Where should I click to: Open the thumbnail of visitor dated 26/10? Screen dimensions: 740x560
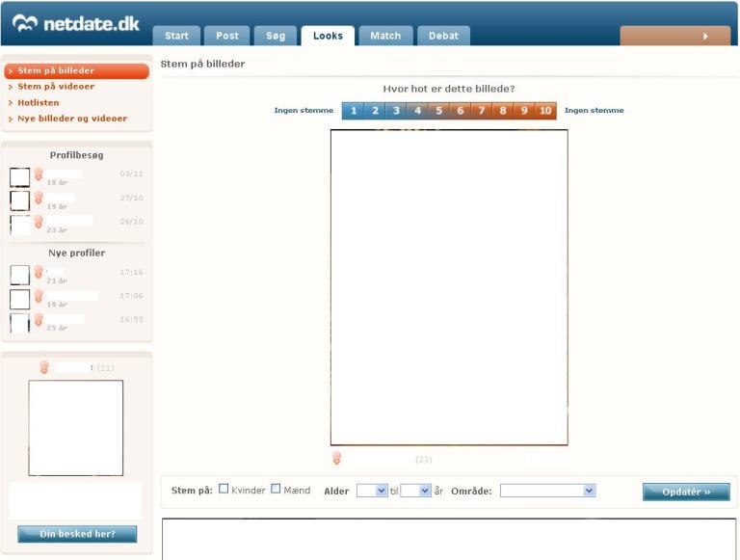pos(20,225)
